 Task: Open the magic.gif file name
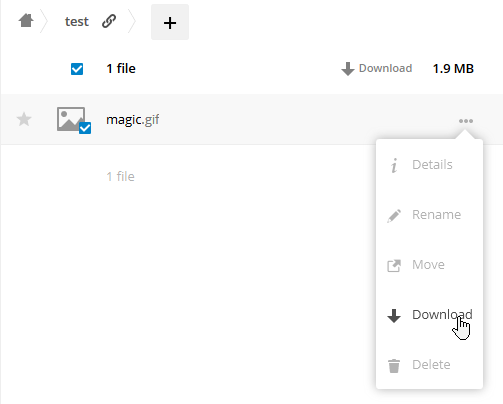pos(132,119)
